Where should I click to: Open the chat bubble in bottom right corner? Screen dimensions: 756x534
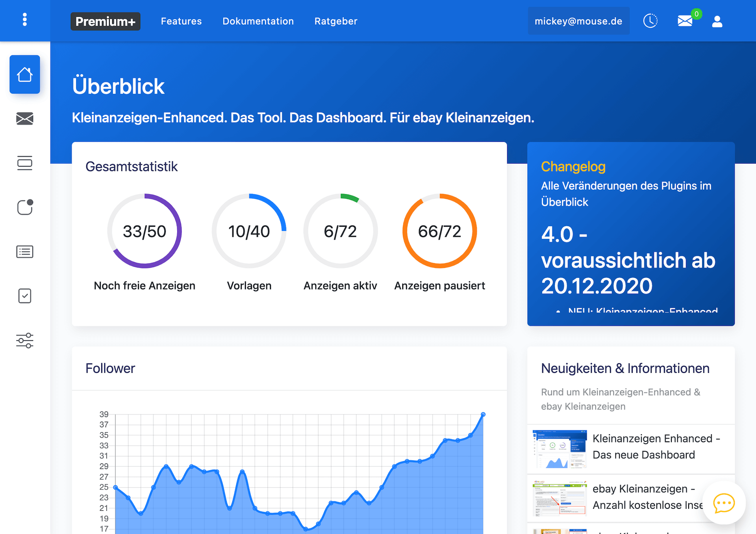tap(724, 503)
